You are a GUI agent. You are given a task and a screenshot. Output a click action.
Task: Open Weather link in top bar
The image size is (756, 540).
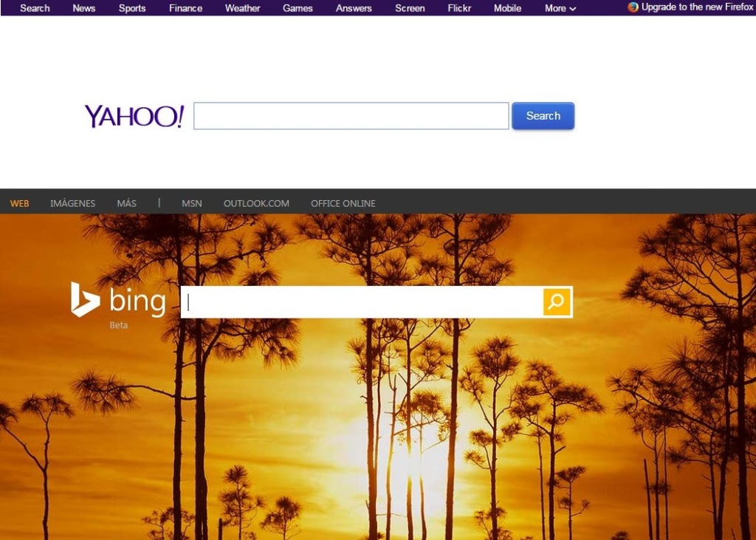242,8
